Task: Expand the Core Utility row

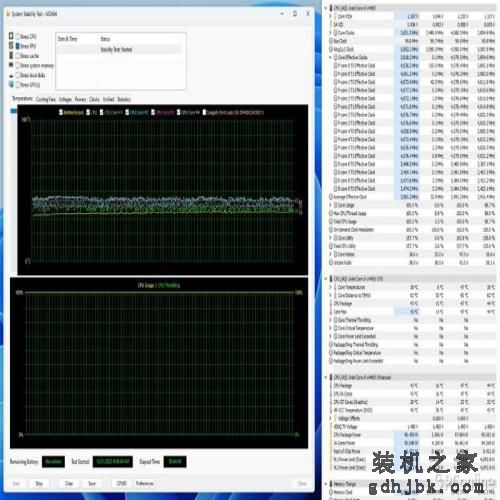Action: [330, 238]
